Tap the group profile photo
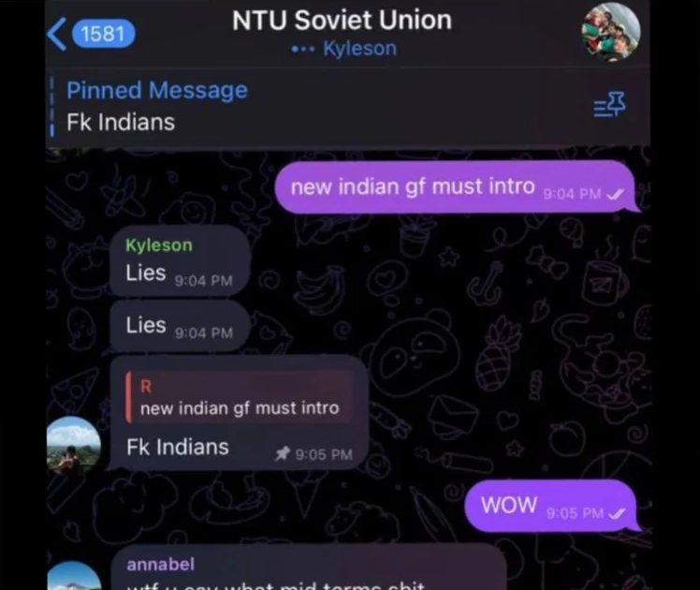 click(611, 31)
